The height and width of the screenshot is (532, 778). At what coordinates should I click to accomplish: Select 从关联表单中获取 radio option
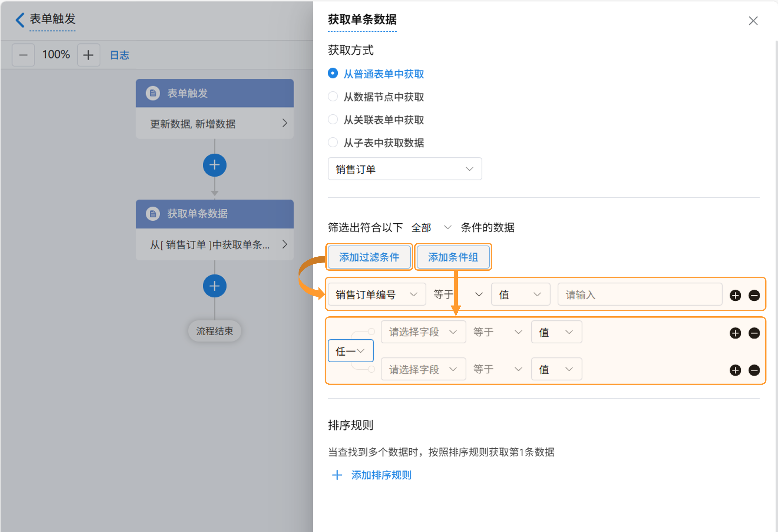pos(333,120)
